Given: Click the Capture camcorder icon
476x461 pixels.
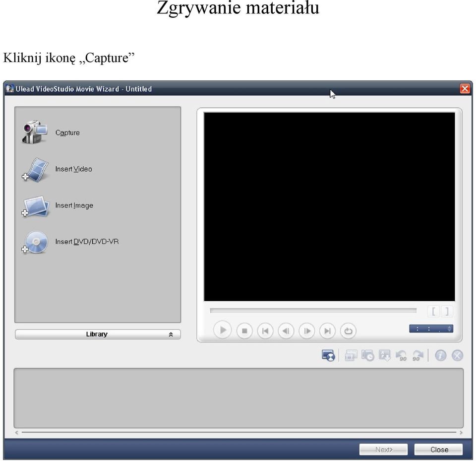Looking at the screenshot, I should click(35, 132).
